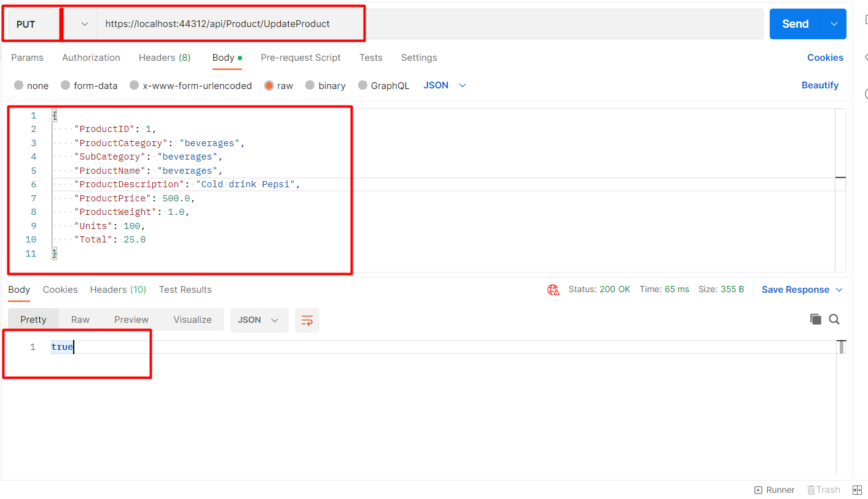Screen dimensions: 868x499
Task: Click the request URL input field
Action: click(430, 24)
